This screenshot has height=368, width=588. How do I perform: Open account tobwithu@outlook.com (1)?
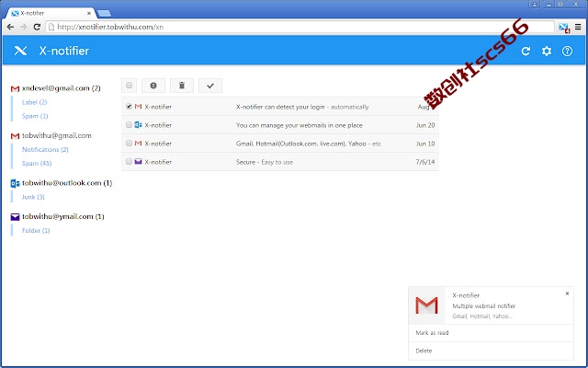(x=67, y=183)
